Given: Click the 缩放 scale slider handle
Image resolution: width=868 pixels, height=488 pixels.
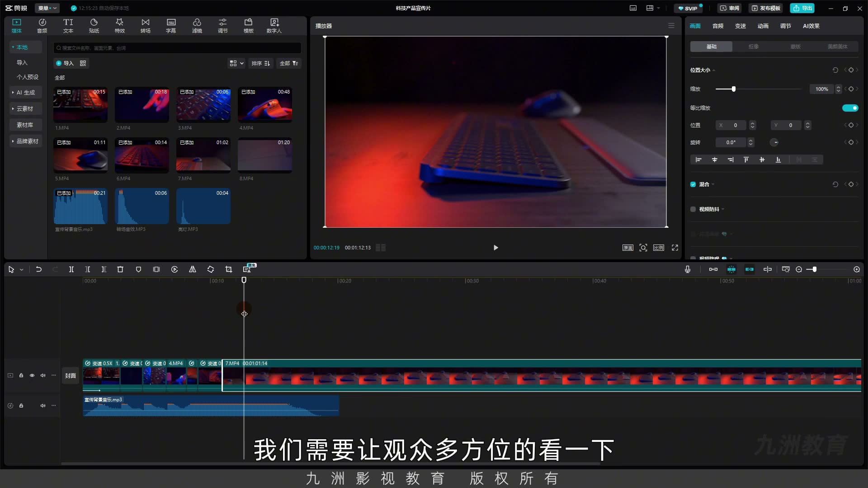Looking at the screenshot, I should [734, 89].
